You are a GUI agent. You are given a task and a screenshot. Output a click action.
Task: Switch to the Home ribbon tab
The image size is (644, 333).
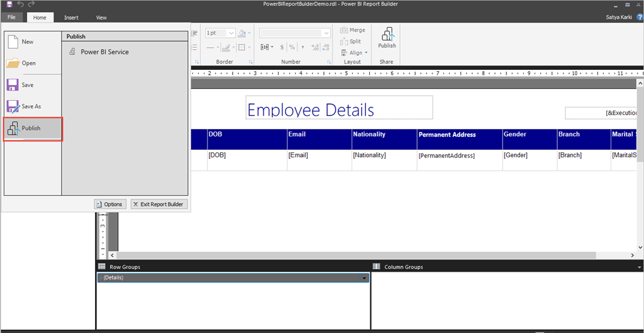40,18
